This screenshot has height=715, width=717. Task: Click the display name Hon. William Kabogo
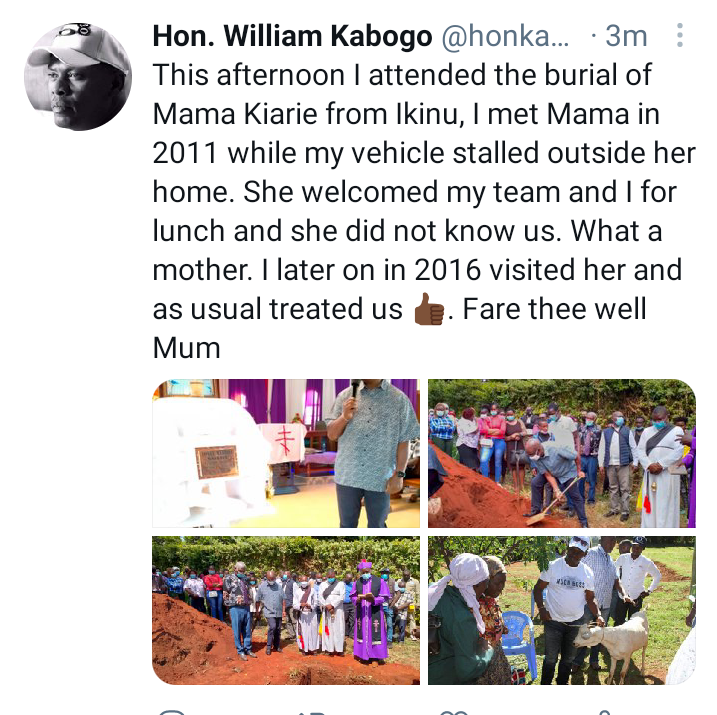(x=292, y=36)
